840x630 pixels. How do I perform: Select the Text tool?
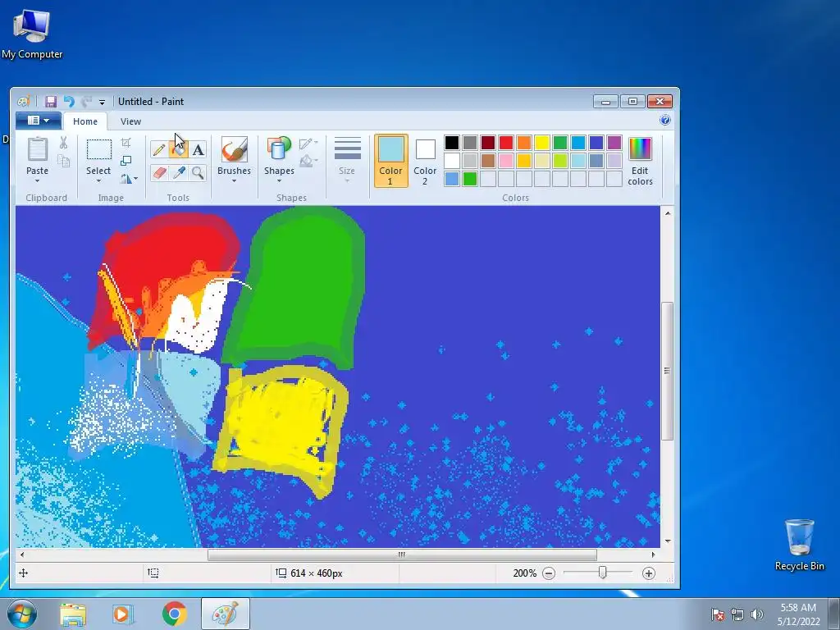199,149
